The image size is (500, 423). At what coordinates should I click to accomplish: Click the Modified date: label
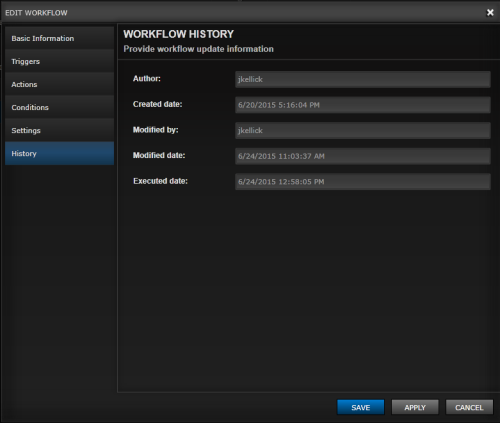159,155
